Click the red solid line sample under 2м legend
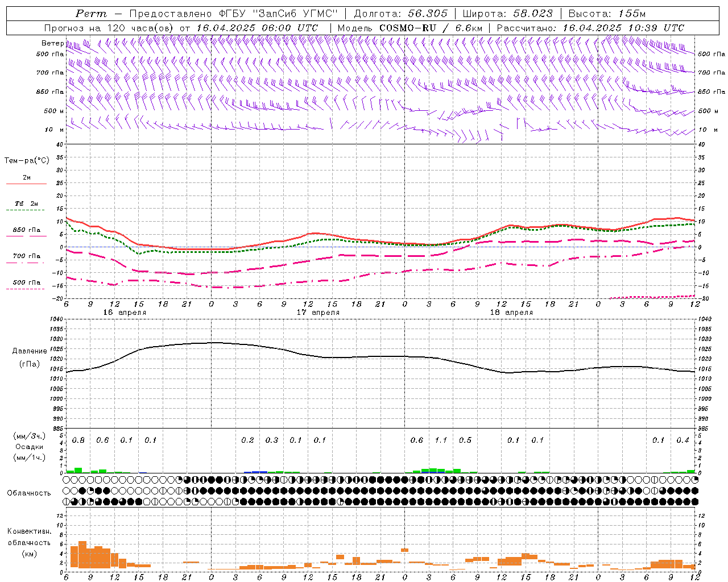 coord(26,184)
